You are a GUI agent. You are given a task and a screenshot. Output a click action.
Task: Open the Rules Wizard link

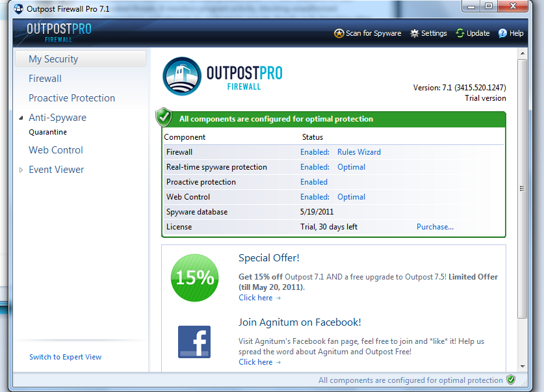tap(359, 152)
